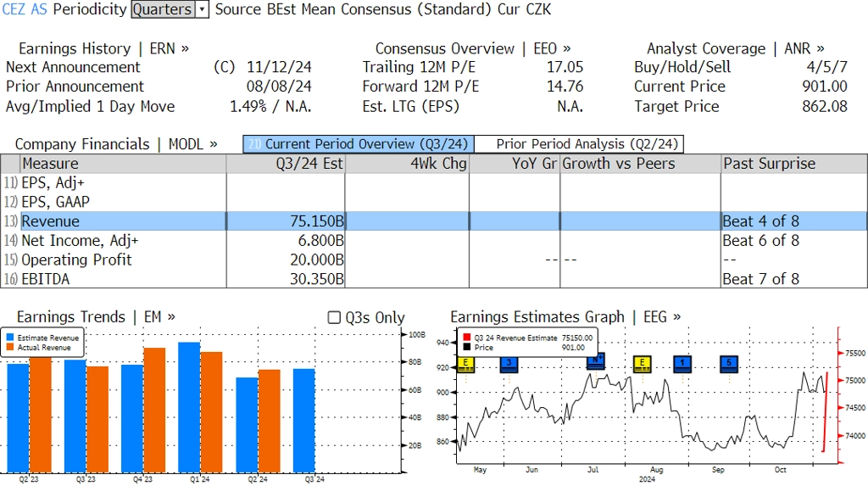Click the blue '1' event marker on chart
The height and width of the screenshot is (486, 868).
click(x=682, y=364)
